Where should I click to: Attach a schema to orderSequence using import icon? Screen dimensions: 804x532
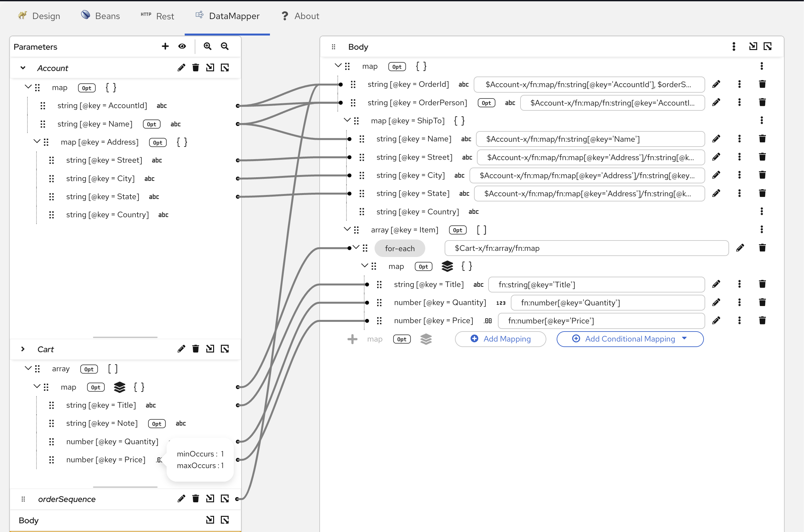pos(210,499)
